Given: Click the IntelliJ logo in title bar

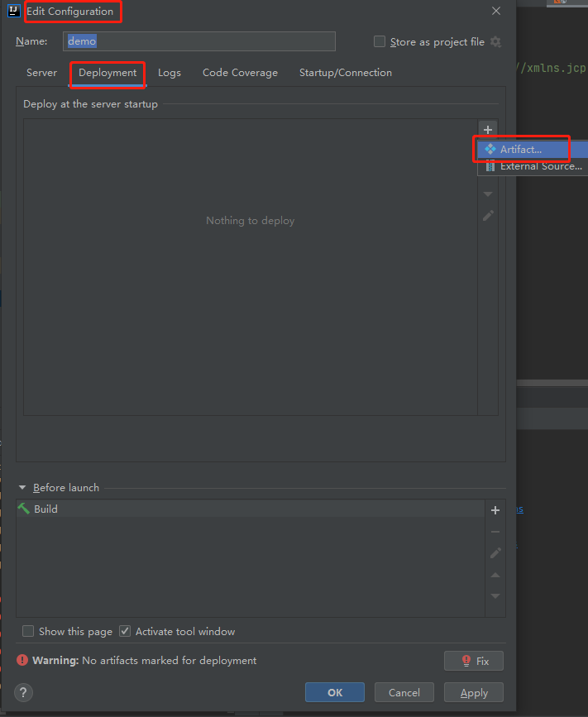Looking at the screenshot, I should [14, 11].
